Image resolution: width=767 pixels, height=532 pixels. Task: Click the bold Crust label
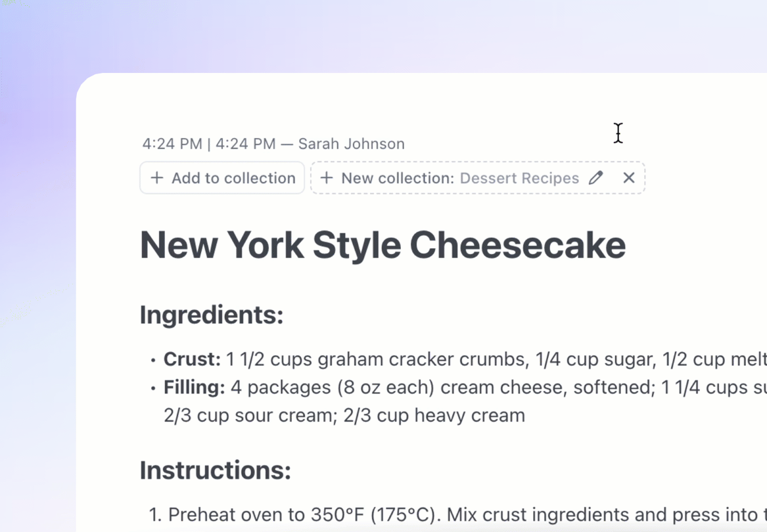click(x=192, y=359)
